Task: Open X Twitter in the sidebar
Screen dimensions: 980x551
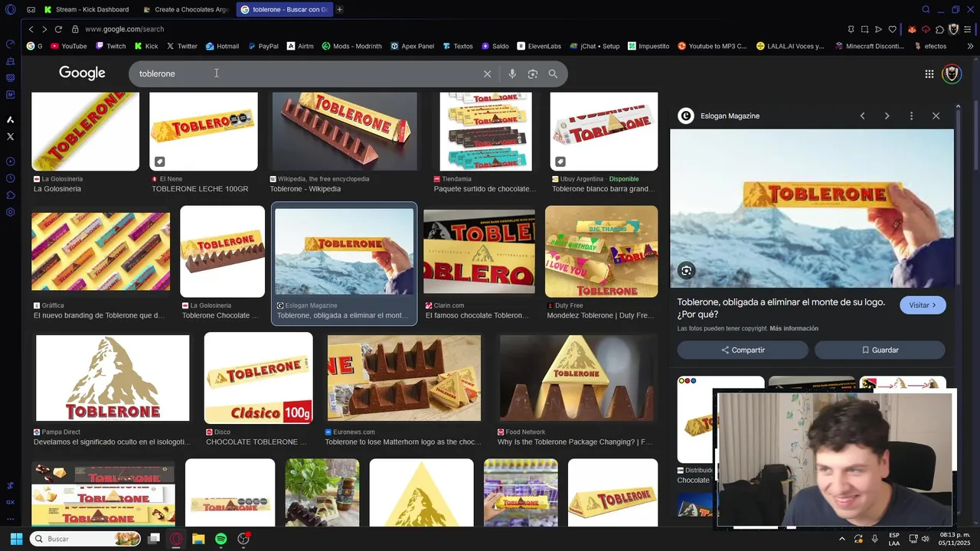Action: pyautogui.click(x=10, y=136)
